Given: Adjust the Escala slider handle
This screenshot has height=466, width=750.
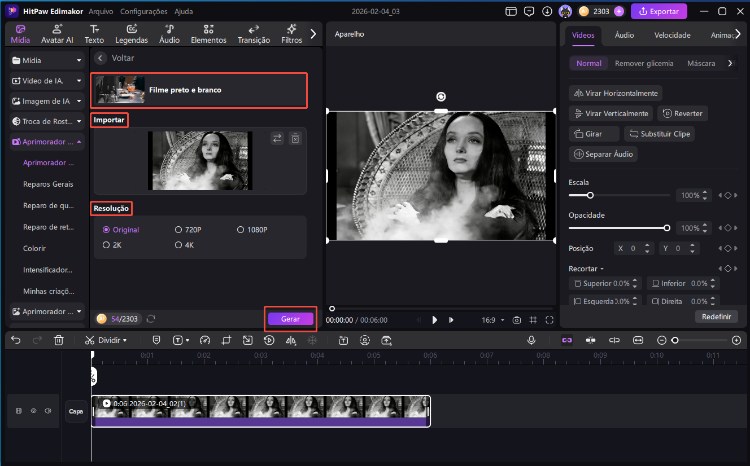Looking at the screenshot, I should click(590, 195).
